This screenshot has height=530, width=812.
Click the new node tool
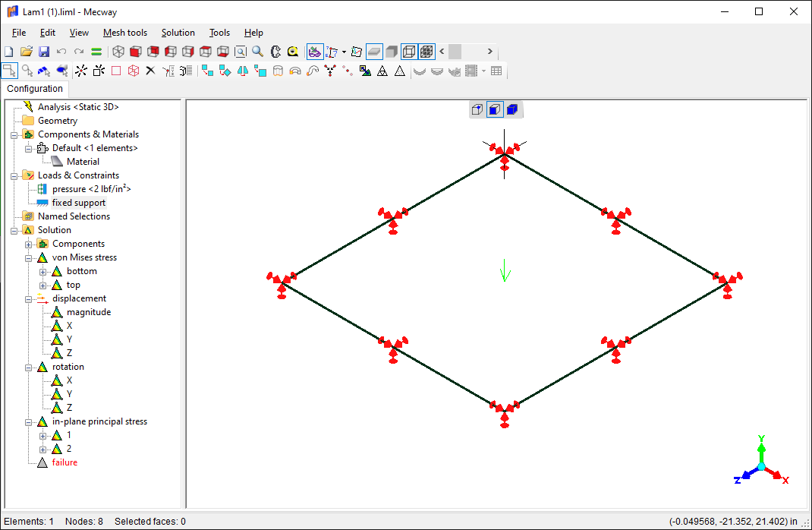coord(81,71)
